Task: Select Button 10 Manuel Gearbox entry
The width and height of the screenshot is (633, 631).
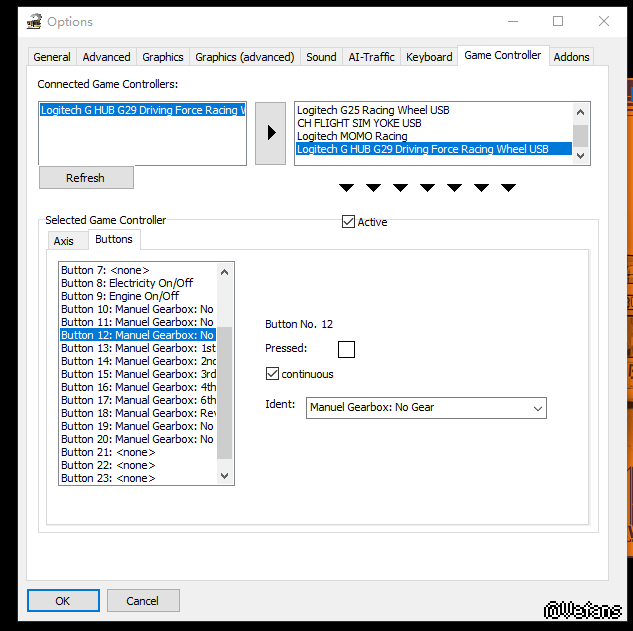Action: click(x=138, y=309)
